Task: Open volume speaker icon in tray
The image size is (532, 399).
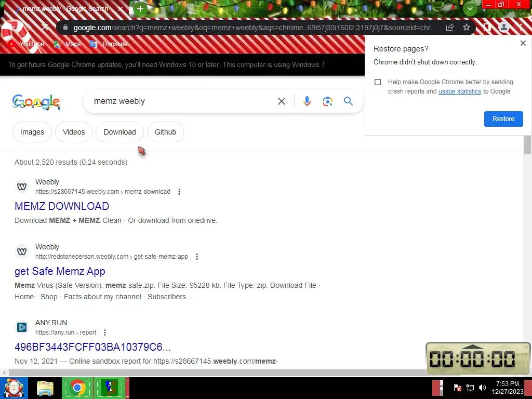Action: pyautogui.click(x=482, y=388)
